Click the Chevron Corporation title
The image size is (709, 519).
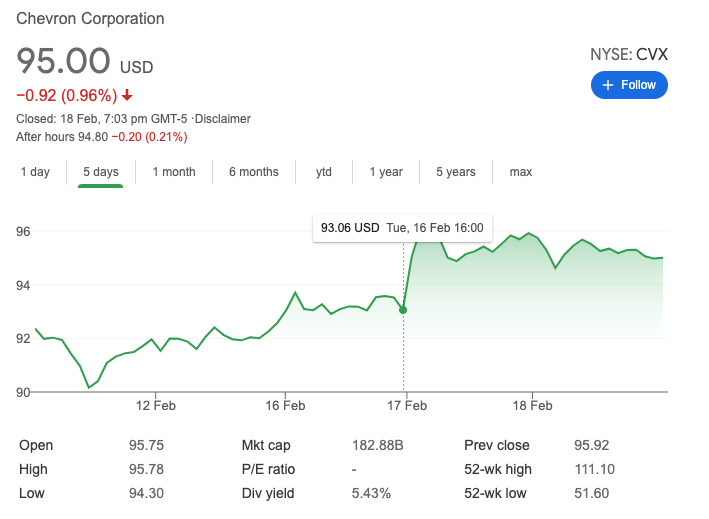pyautogui.click(x=91, y=19)
